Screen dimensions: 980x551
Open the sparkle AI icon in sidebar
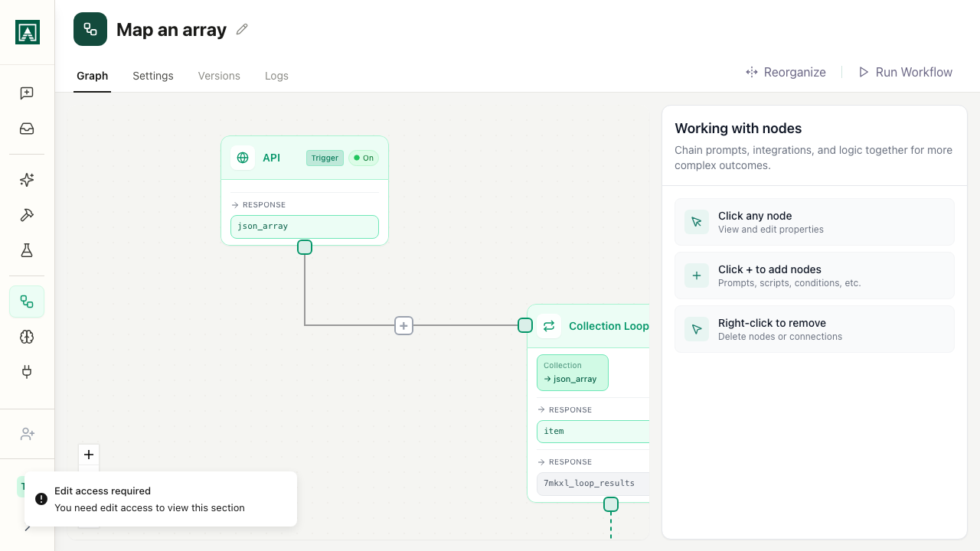27,180
